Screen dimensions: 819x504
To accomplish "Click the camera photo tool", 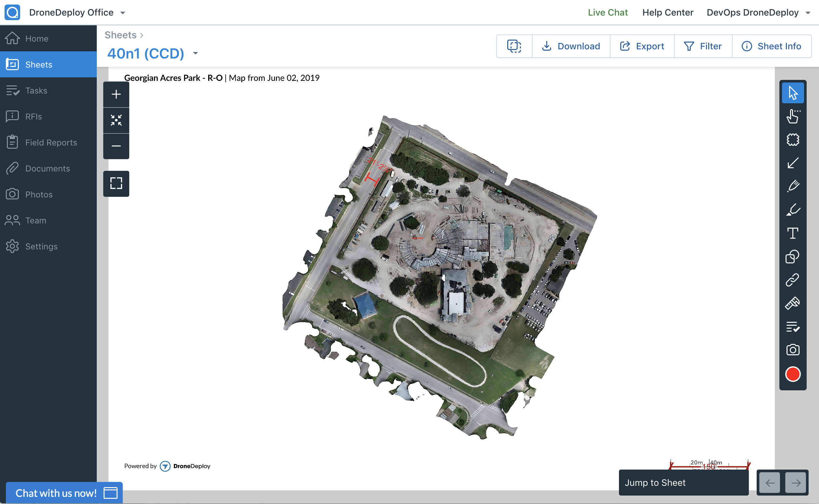I will tap(793, 350).
